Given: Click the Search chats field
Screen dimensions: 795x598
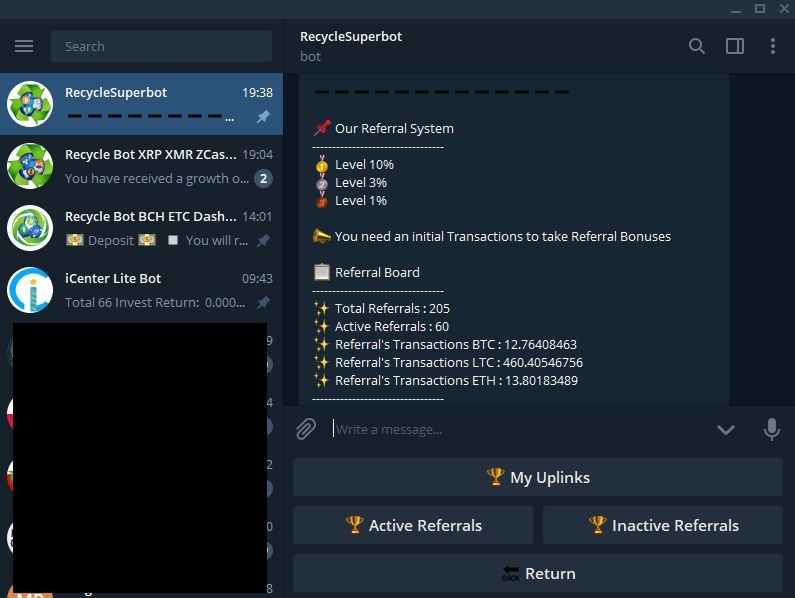Looking at the screenshot, I should click(x=164, y=46).
